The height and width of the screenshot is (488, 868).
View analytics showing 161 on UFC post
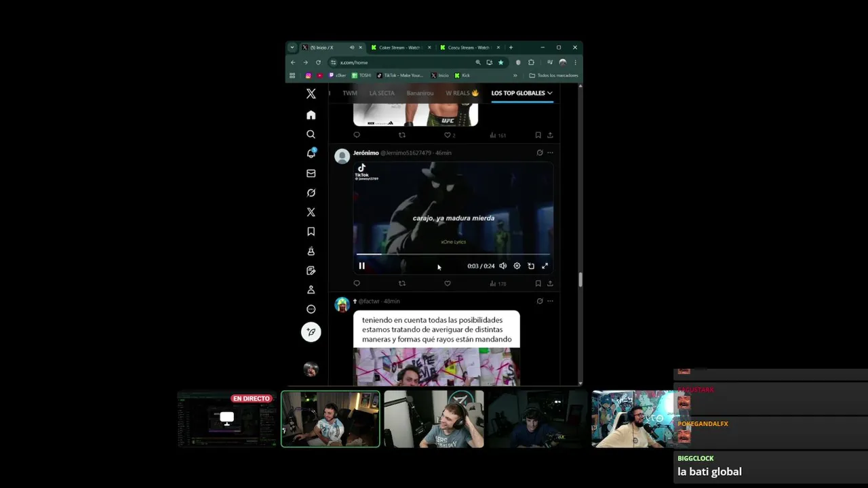(x=498, y=135)
